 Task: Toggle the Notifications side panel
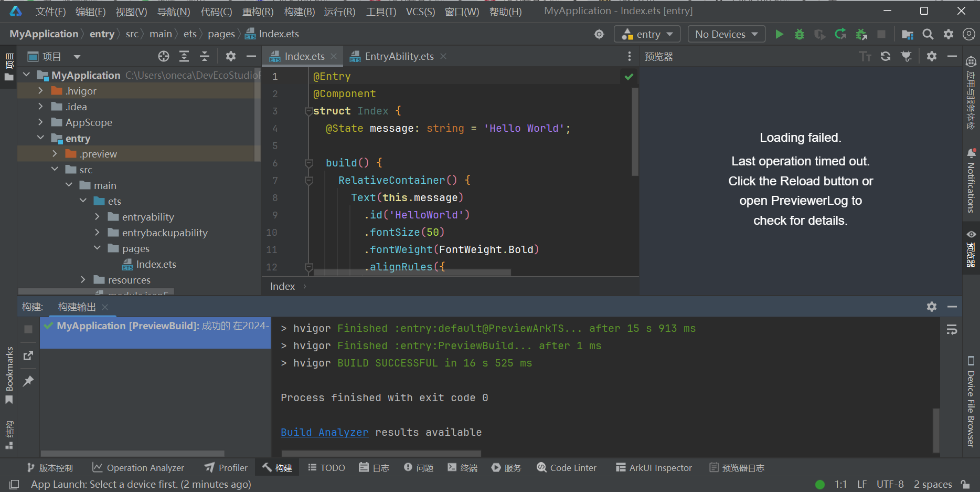click(x=971, y=180)
